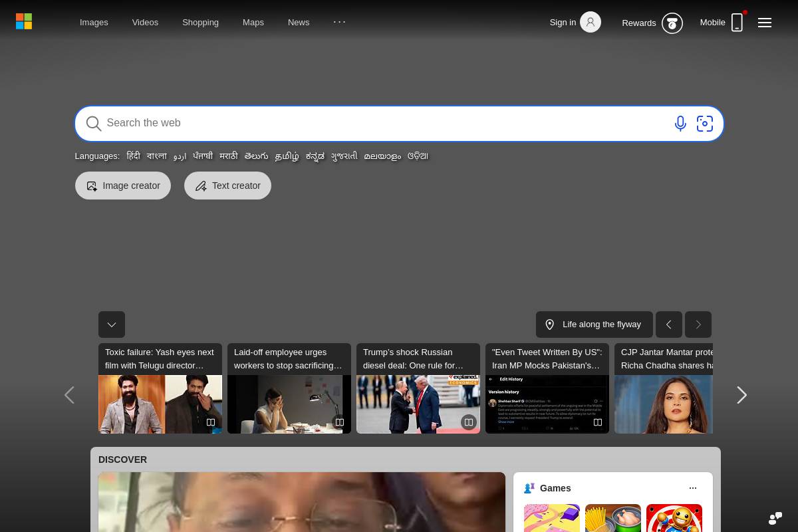Show next background image arrow
The width and height of the screenshot is (798, 532).
point(698,325)
